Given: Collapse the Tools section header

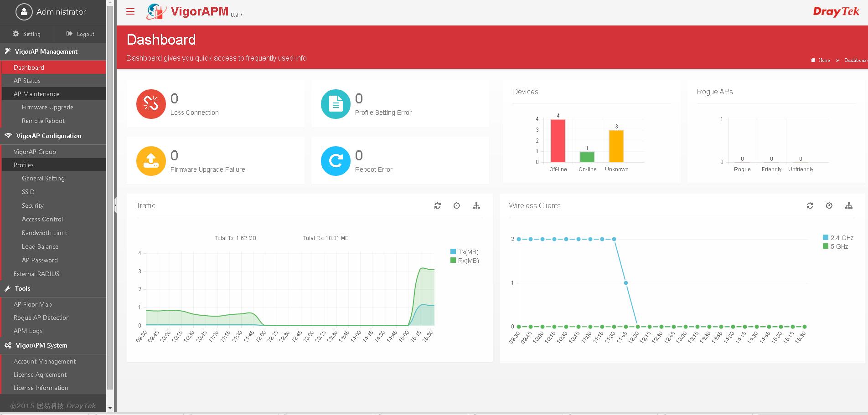Looking at the screenshot, I should (53, 288).
